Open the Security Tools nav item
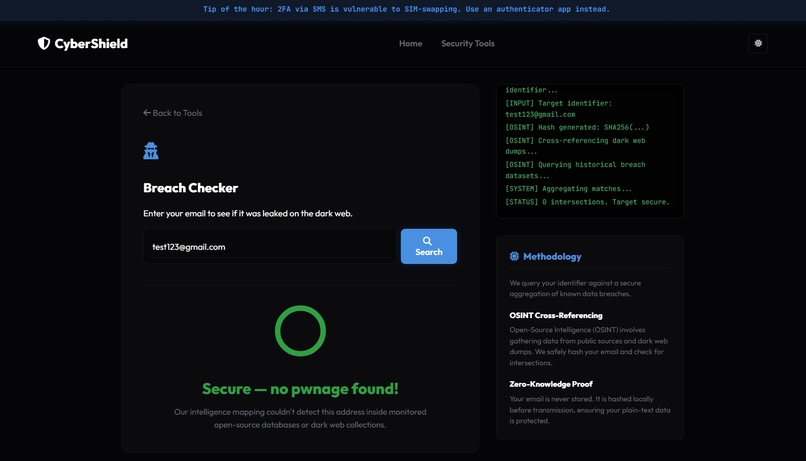The image size is (806, 461). point(468,44)
